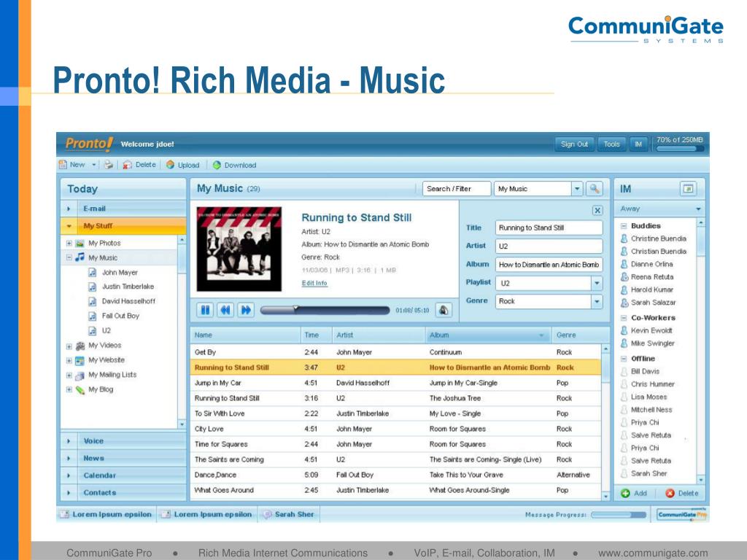Collapse the Buddies group

click(624, 226)
